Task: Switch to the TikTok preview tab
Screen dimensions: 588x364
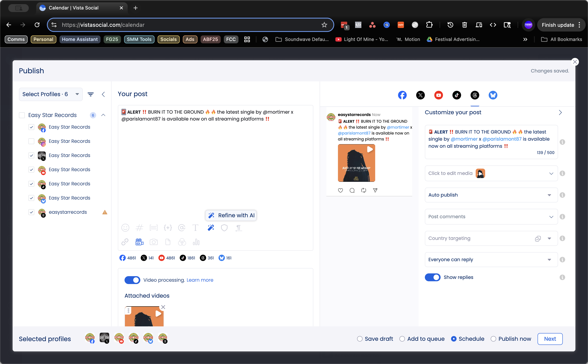Action: [457, 95]
